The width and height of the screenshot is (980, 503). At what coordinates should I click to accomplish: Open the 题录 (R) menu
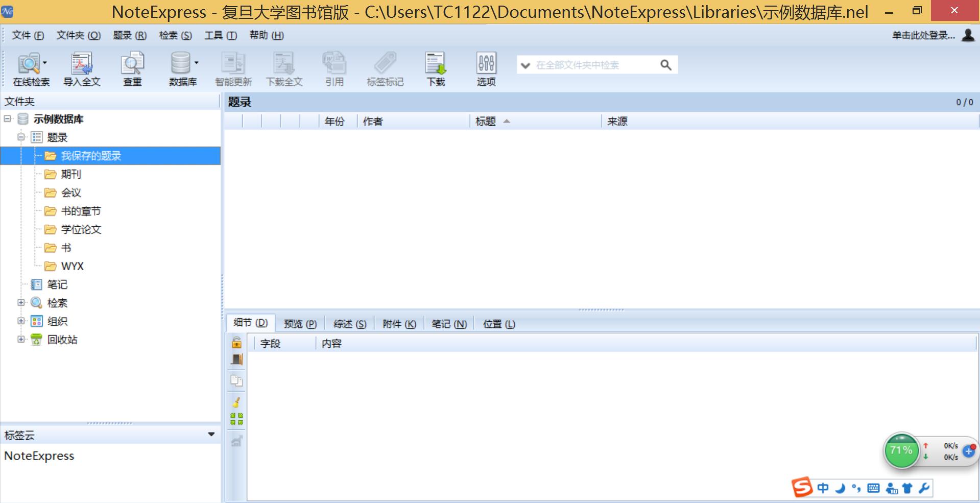[x=130, y=35]
